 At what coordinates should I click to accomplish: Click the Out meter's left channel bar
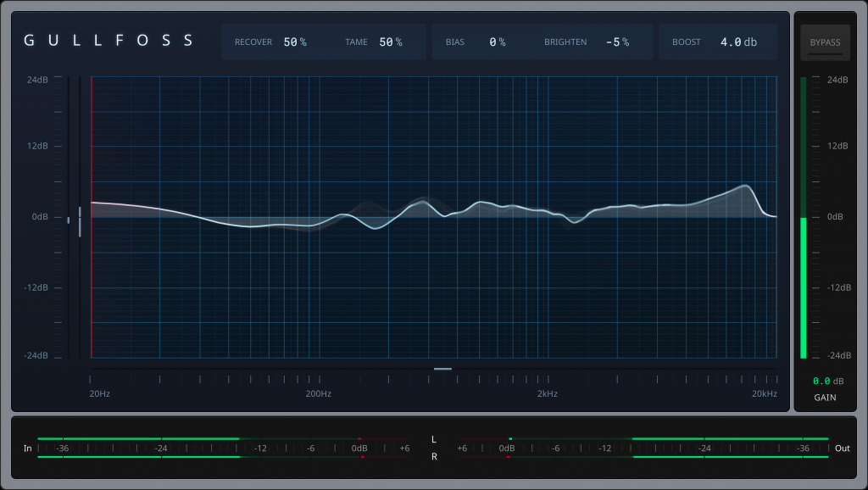(x=729, y=439)
